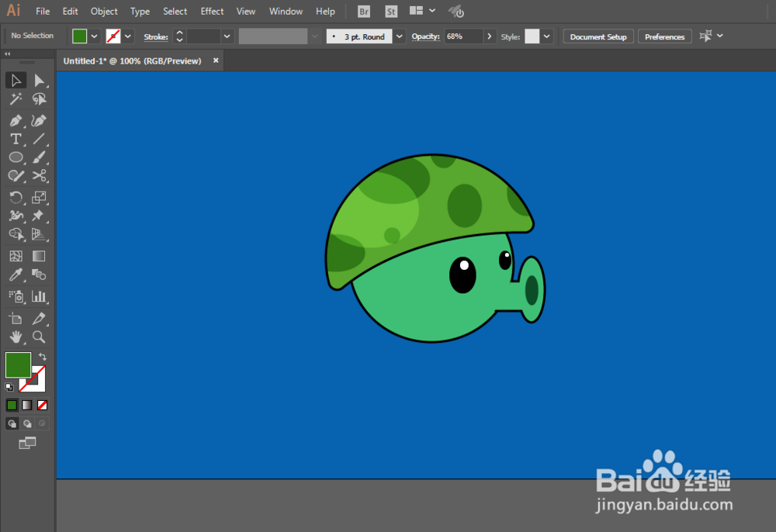
Task: Select the Pen tool
Action: pyautogui.click(x=16, y=121)
